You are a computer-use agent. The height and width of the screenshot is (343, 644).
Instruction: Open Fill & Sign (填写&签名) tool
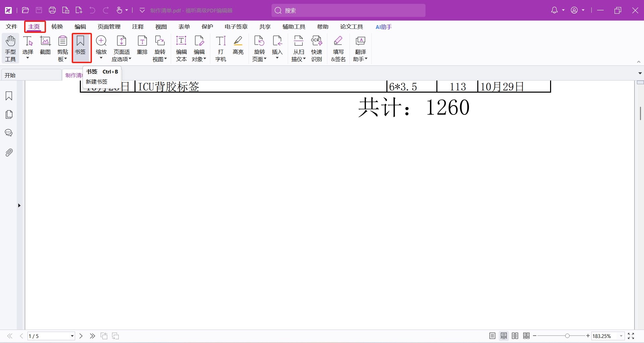click(x=338, y=48)
